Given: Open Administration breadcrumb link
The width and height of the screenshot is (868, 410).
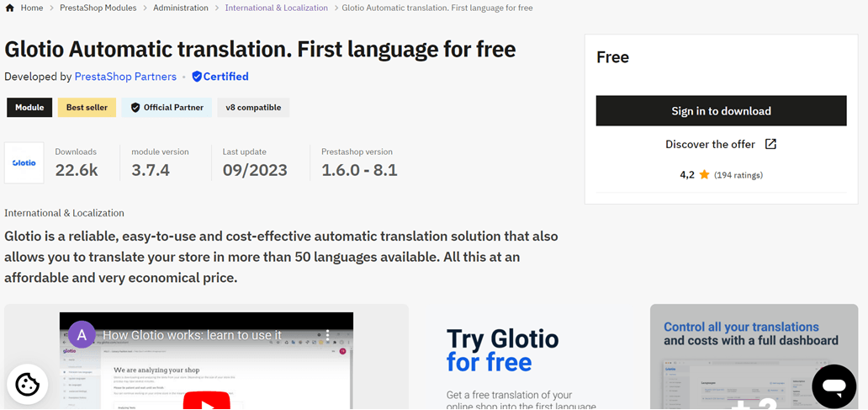Looking at the screenshot, I should [181, 8].
